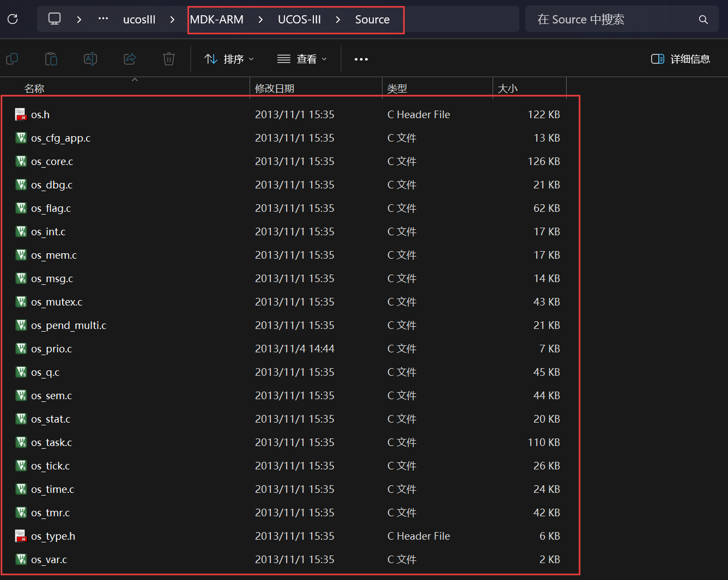Expand the chevron after UCOS-III breadcrumb
Viewport: 728px width, 580px height.
click(338, 20)
